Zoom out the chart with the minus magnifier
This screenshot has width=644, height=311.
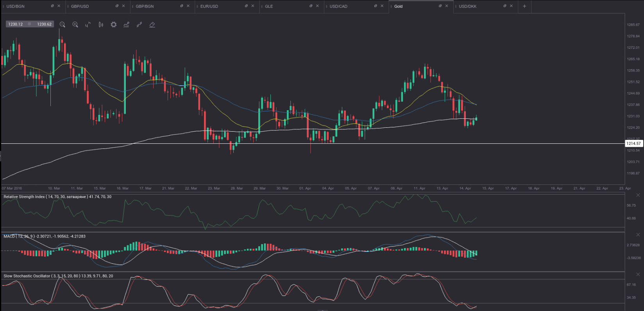tap(62, 25)
